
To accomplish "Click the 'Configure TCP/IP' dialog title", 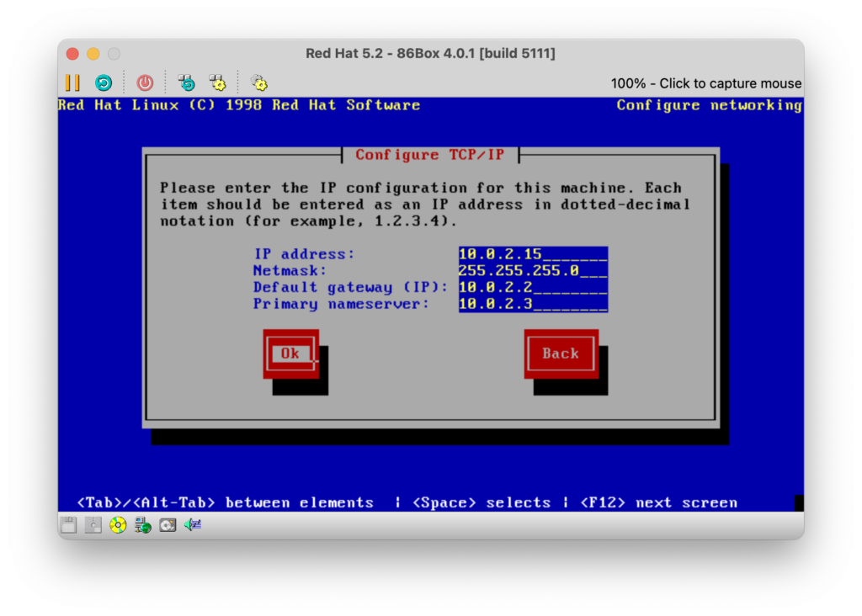I will pyautogui.click(x=430, y=155).
